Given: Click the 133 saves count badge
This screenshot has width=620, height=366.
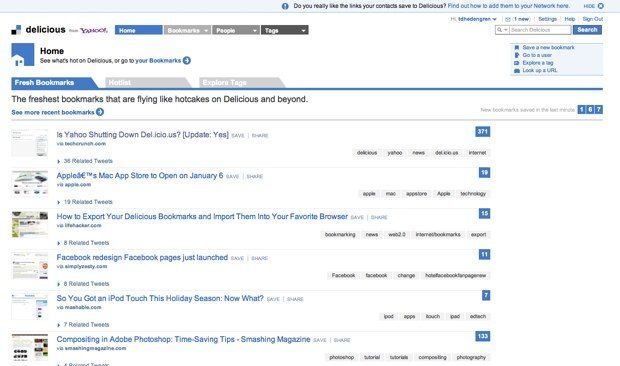Looking at the screenshot, I should point(482,336).
